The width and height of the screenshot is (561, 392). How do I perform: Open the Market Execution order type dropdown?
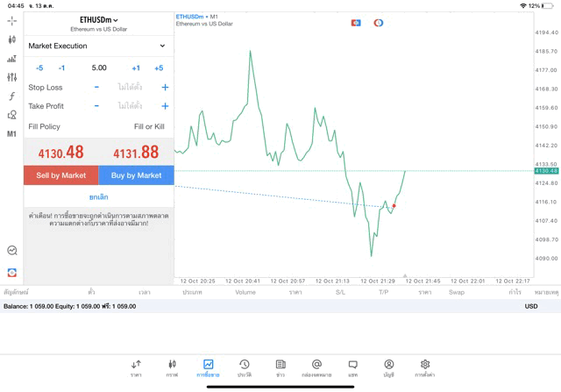pyautogui.click(x=96, y=46)
